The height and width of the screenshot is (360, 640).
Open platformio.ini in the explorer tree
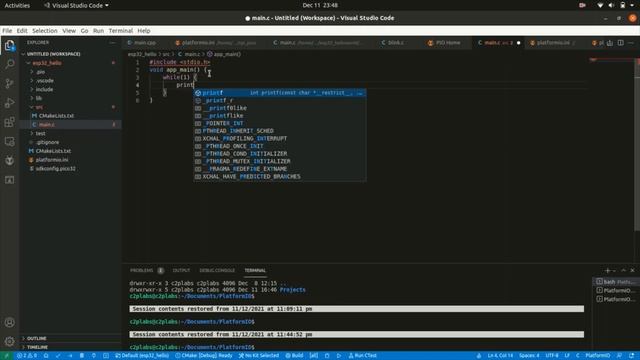70,160
